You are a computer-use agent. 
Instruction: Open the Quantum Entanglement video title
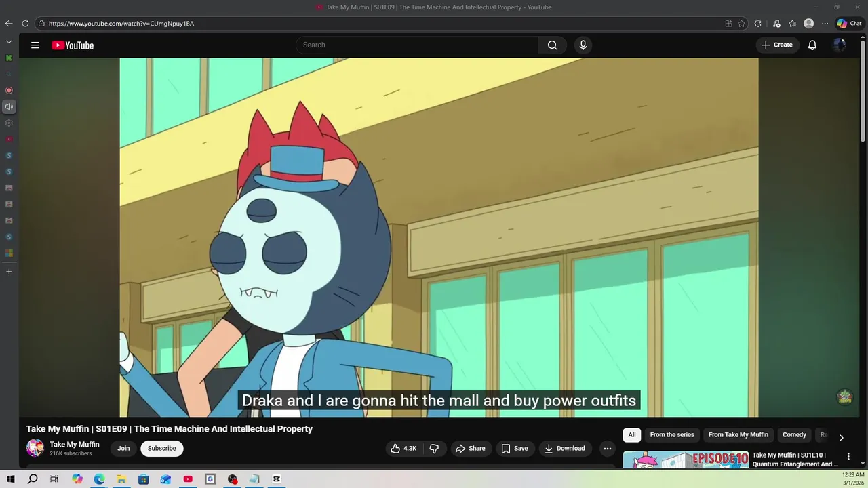(x=795, y=460)
